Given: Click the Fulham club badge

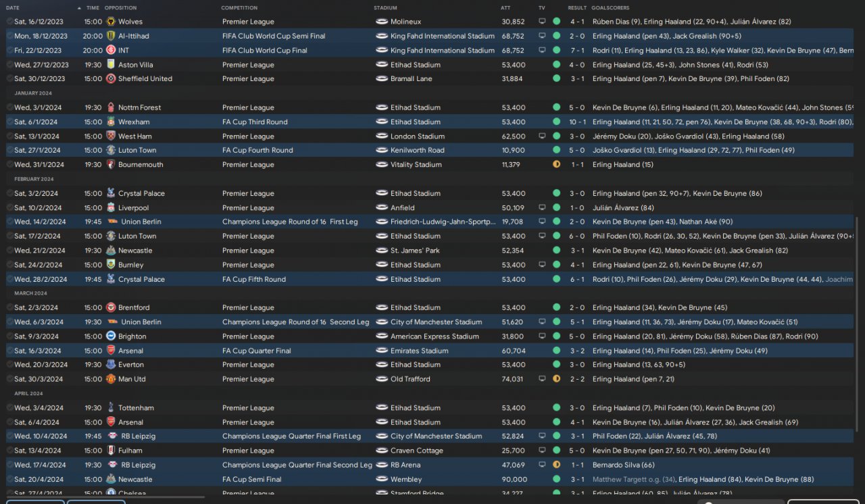Looking at the screenshot, I should point(111,451).
